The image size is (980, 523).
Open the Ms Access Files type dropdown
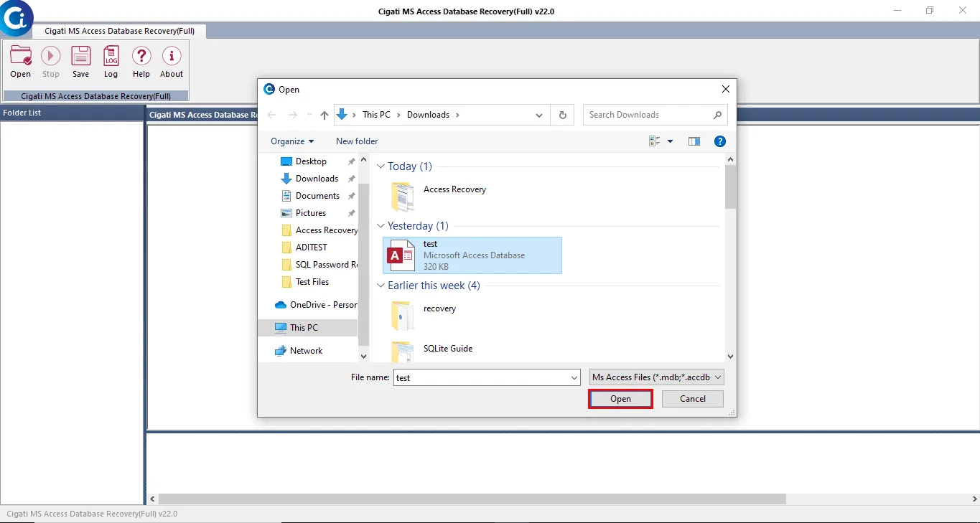[x=656, y=377]
